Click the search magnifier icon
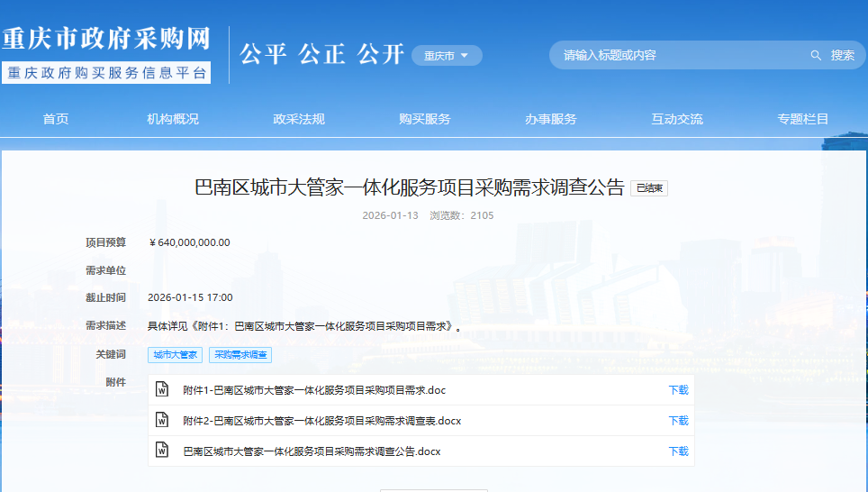The height and width of the screenshot is (492, 868). pos(816,56)
